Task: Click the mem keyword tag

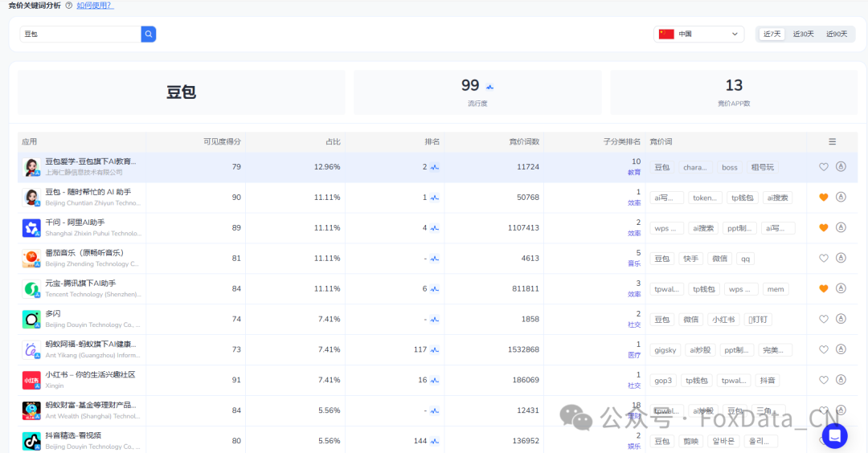Action: 775,289
